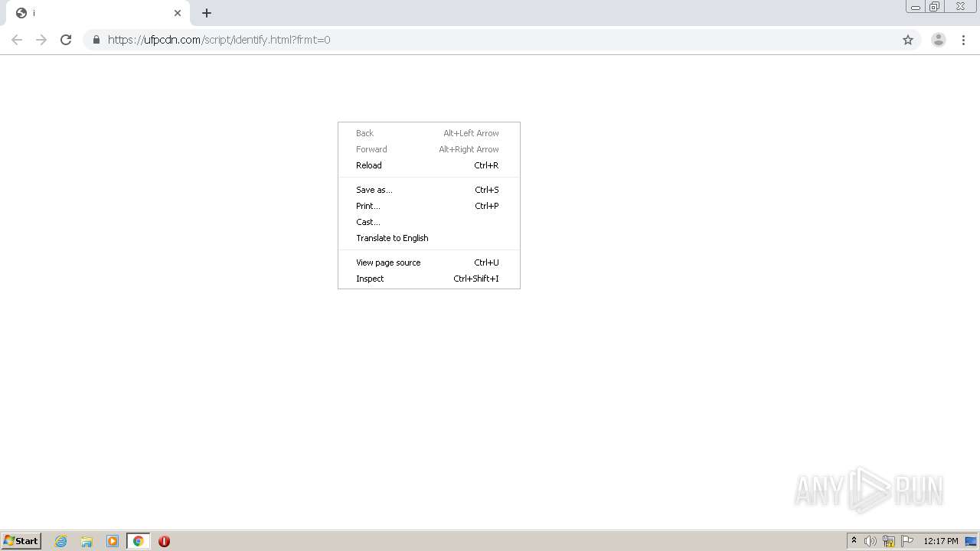Click the red Opera icon in the taskbar
Screen dimensions: 980x551
coord(164,541)
